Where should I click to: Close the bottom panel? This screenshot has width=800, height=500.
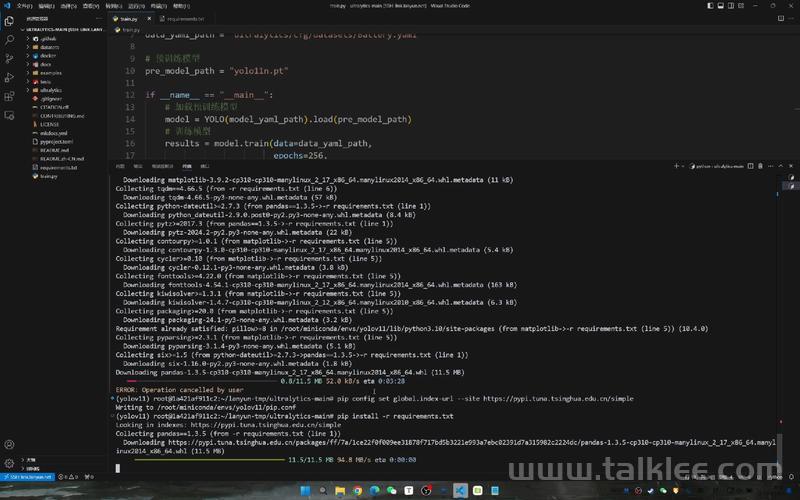click(791, 166)
